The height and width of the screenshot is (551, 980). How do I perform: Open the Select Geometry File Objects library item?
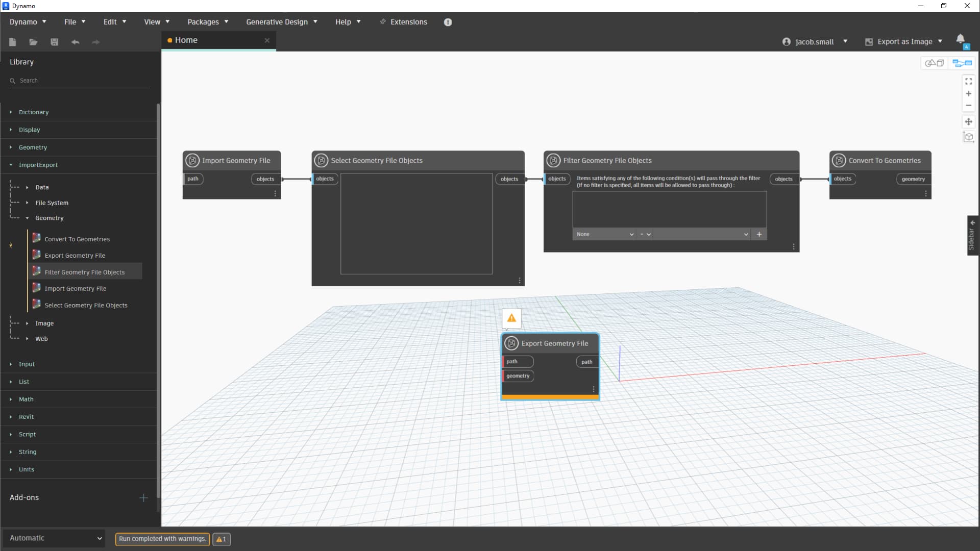coord(86,305)
